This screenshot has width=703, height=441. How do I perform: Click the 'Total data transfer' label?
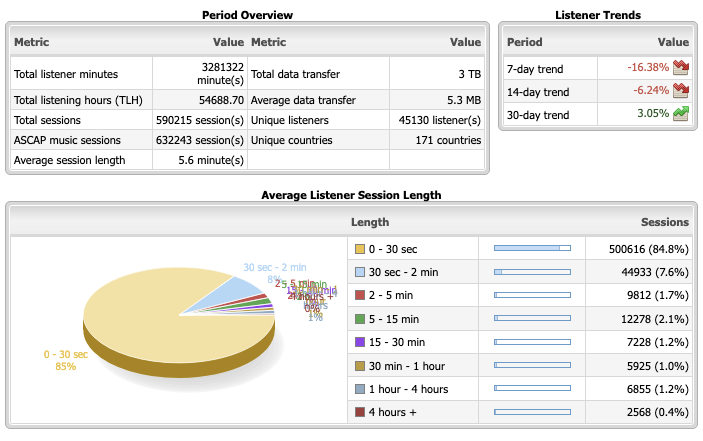coord(295,74)
